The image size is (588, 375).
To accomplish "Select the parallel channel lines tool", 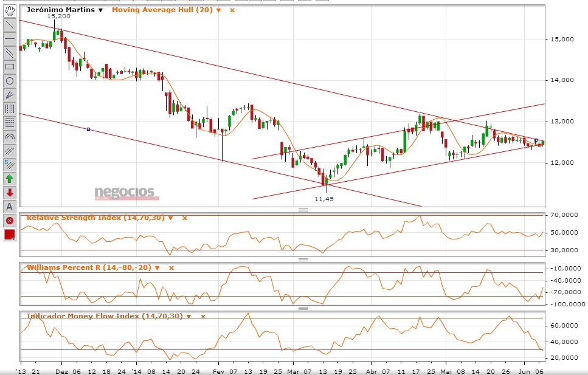I will click(x=10, y=53).
